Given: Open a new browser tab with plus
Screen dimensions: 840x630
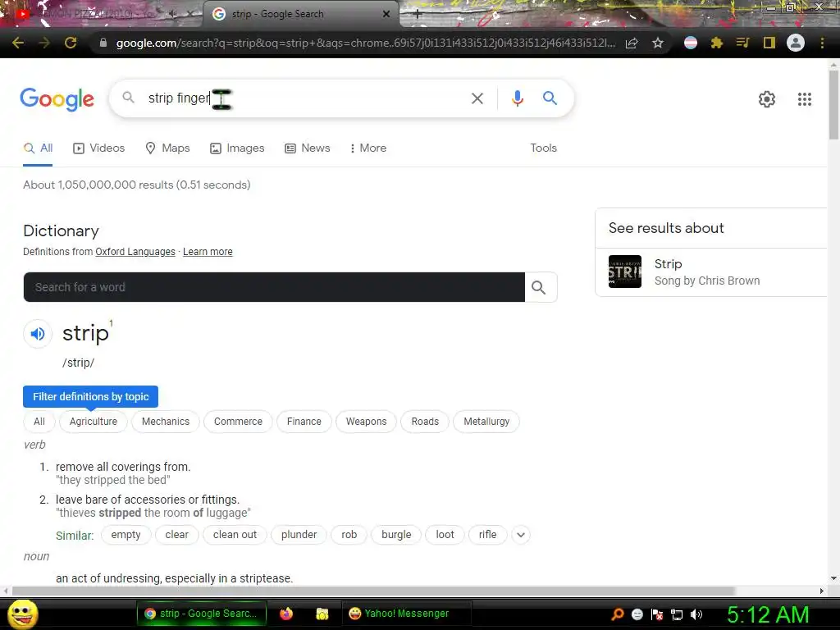Looking at the screenshot, I should (x=418, y=15).
